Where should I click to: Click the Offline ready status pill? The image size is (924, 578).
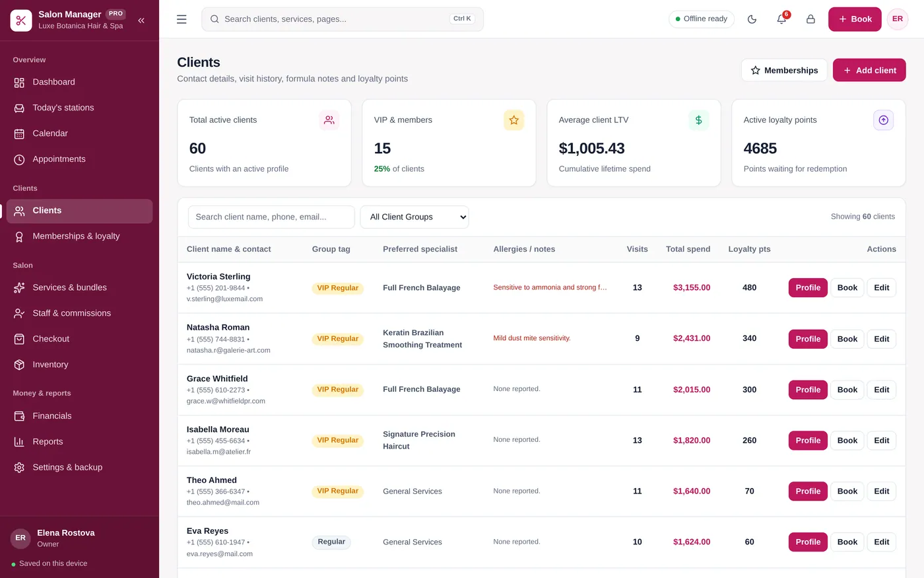point(701,19)
